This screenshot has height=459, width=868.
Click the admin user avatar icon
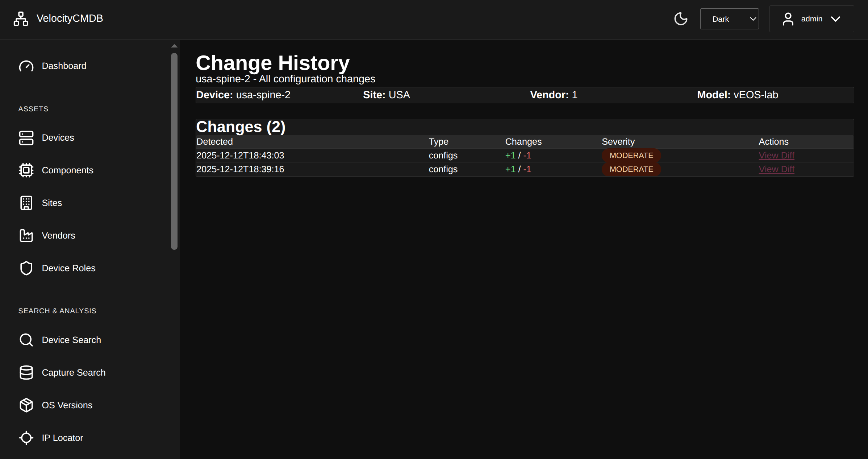click(788, 19)
